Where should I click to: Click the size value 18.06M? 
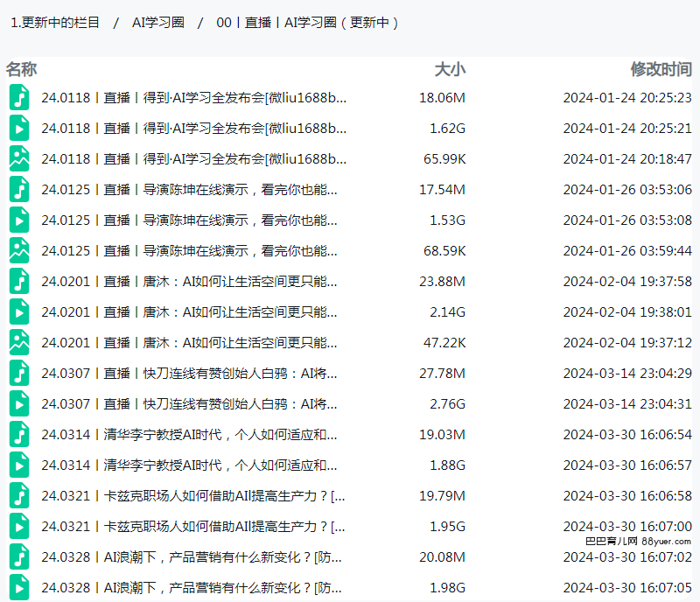[x=442, y=97]
